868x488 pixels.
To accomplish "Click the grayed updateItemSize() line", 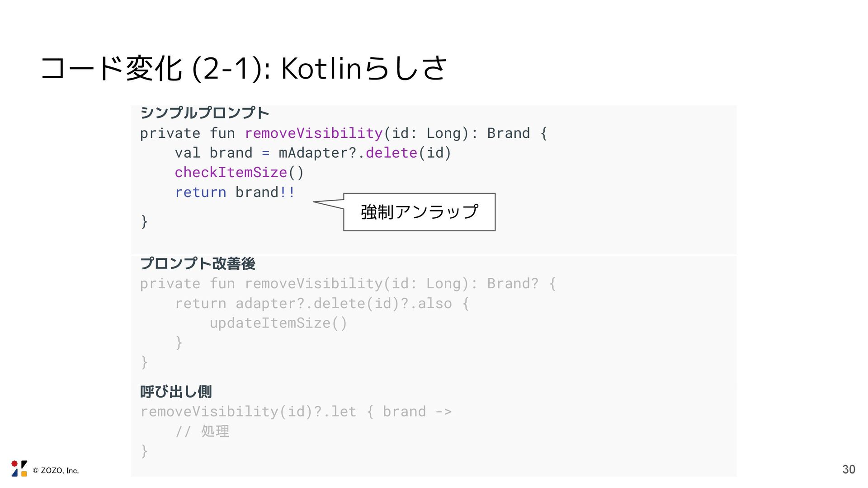I will click(x=278, y=323).
